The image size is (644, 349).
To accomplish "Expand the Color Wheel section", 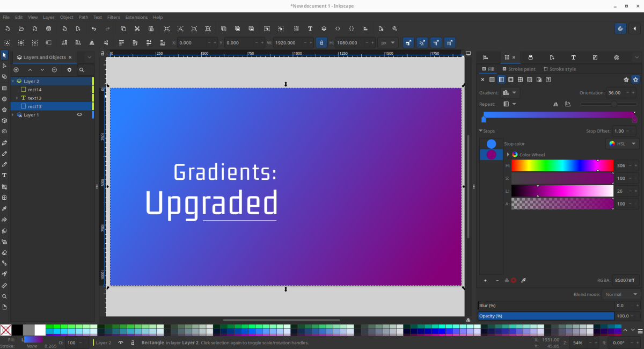I will [508, 155].
